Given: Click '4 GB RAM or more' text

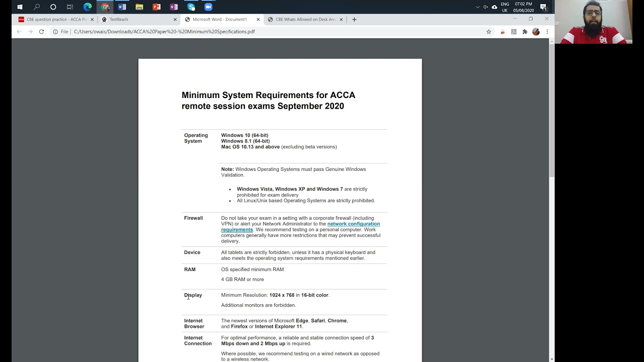Looking at the screenshot, I should click(242, 280).
